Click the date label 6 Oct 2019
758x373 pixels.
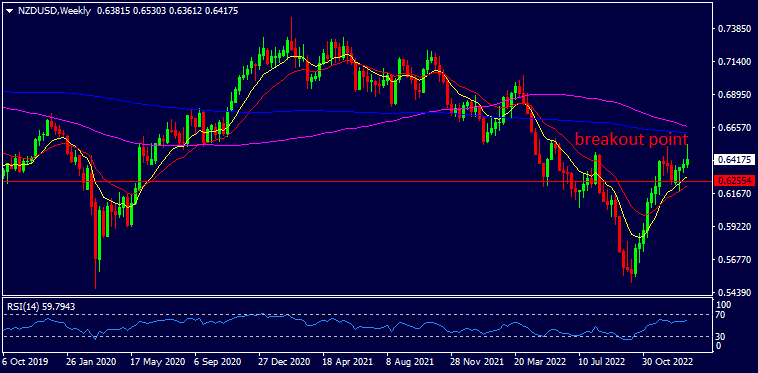(25, 361)
